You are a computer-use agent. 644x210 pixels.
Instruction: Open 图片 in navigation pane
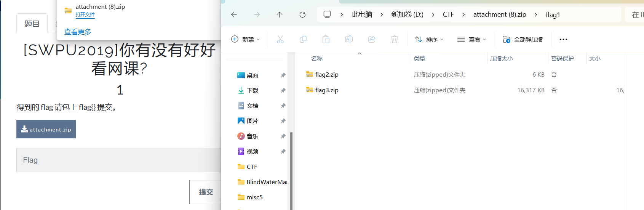pyautogui.click(x=252, y=121)
